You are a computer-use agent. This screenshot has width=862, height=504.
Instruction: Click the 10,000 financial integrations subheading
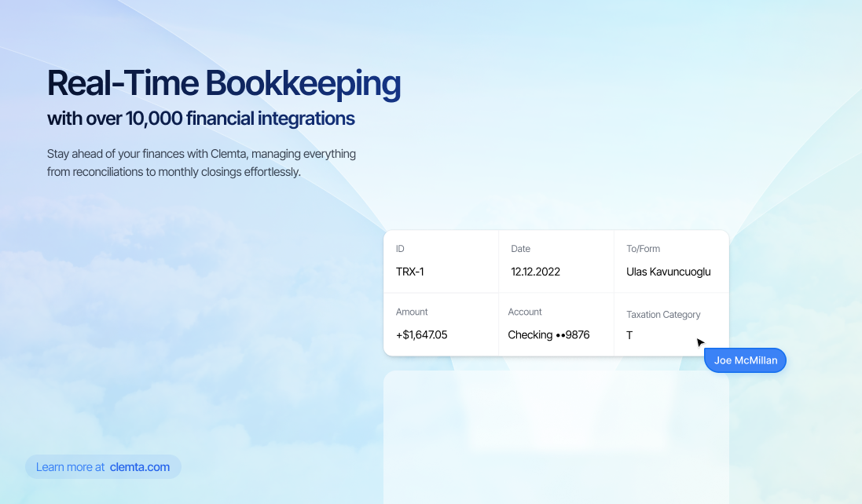200,119
